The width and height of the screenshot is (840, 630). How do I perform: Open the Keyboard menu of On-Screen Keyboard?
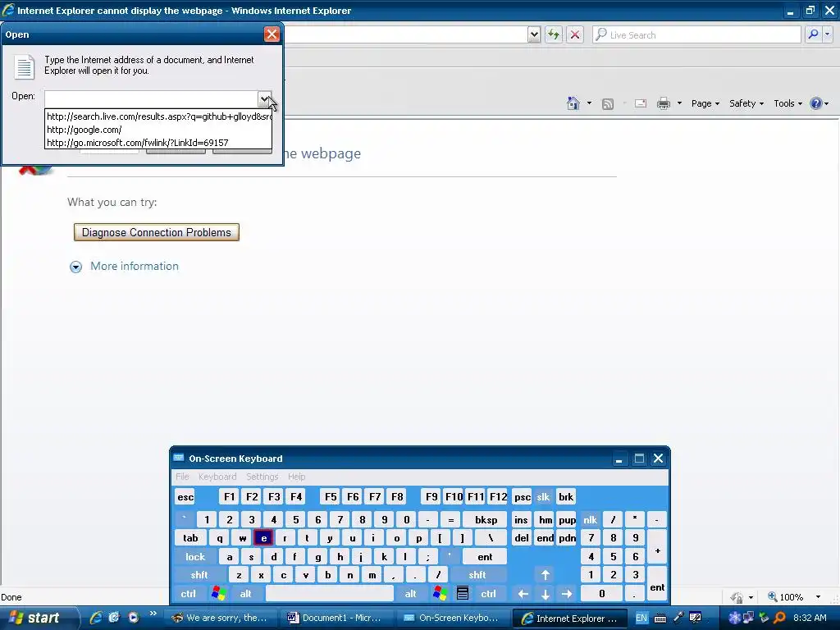point(217,477)
